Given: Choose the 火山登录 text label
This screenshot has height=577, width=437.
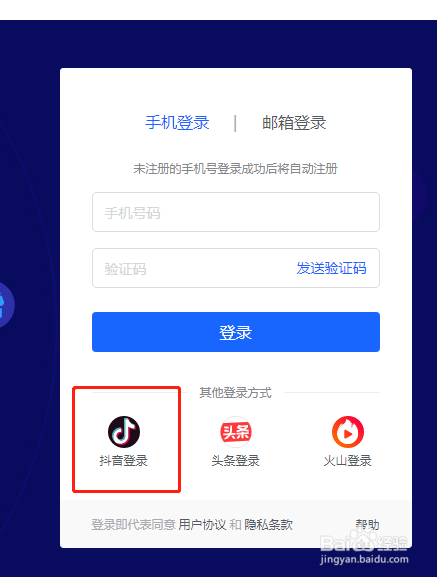Looking at the screenshot, I should [x=348, y=461].
